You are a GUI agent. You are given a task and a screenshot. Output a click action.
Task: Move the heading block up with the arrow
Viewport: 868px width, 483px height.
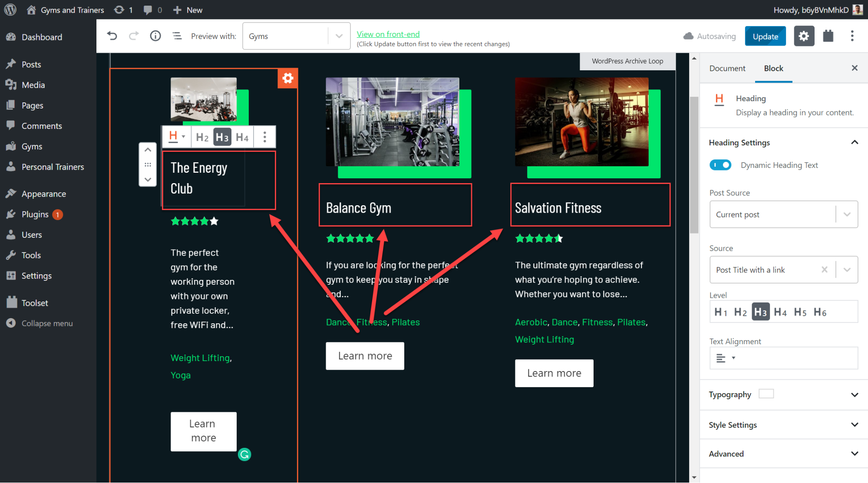(x=148, y=149)
